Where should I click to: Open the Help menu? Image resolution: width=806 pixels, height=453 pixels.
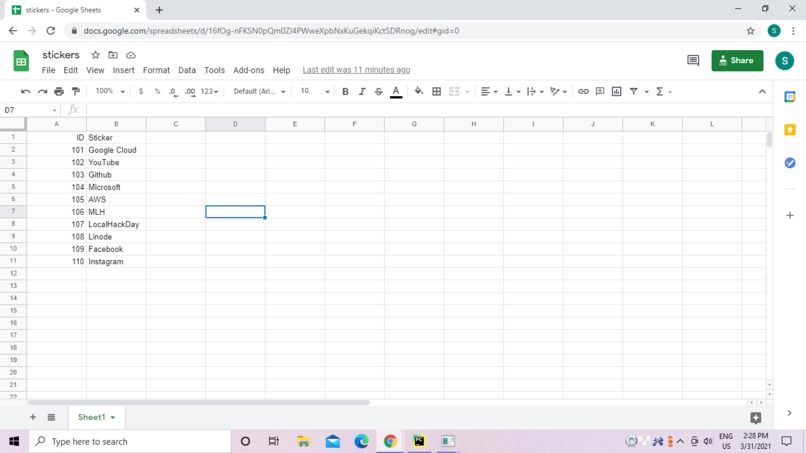(281, 70)
